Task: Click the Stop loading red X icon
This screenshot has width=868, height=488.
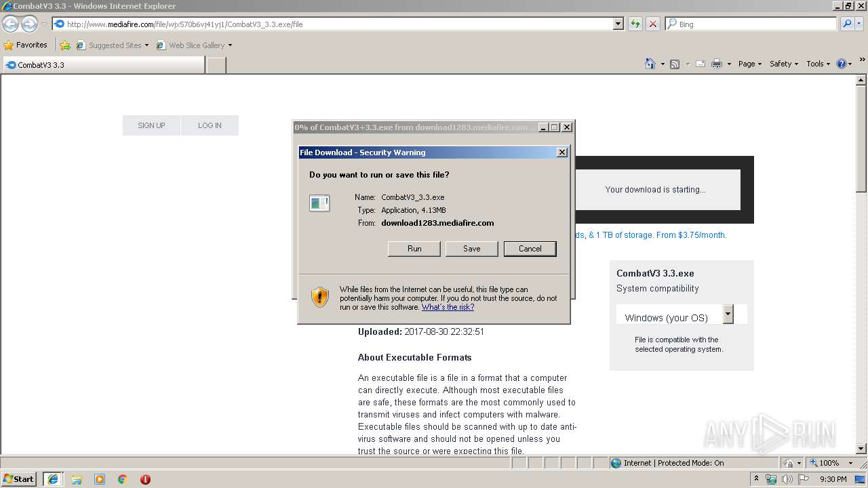Action: pos(653,24)
